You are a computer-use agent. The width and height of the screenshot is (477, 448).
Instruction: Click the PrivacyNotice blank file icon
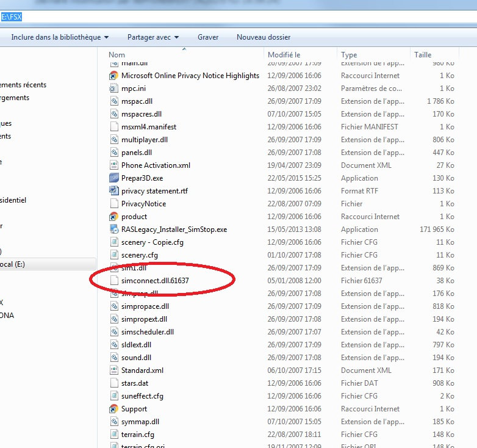pyautogui.click(x=114, y=204)
